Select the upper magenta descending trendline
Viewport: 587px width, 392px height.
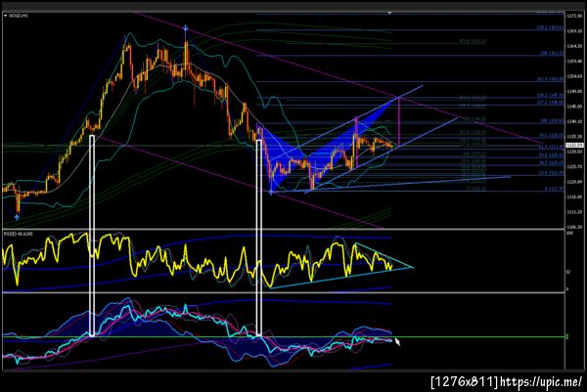pos(339,78)
